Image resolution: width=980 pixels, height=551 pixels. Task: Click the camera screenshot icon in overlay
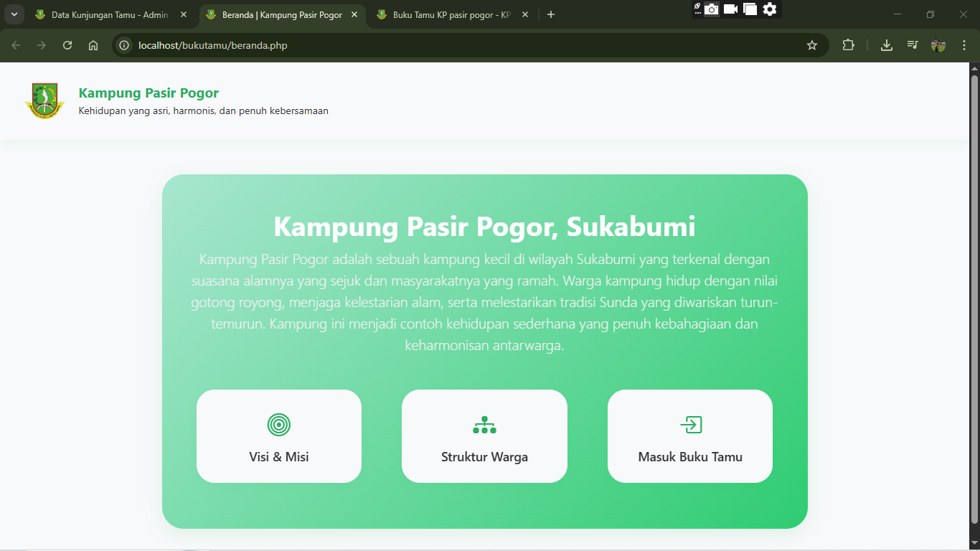pyautogui.click(x=711, y=9)
